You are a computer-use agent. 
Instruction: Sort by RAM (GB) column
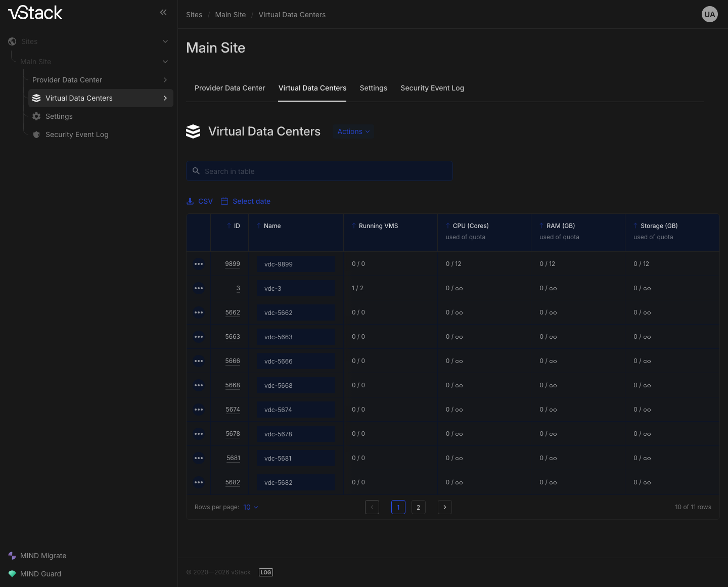pos(558,226)
